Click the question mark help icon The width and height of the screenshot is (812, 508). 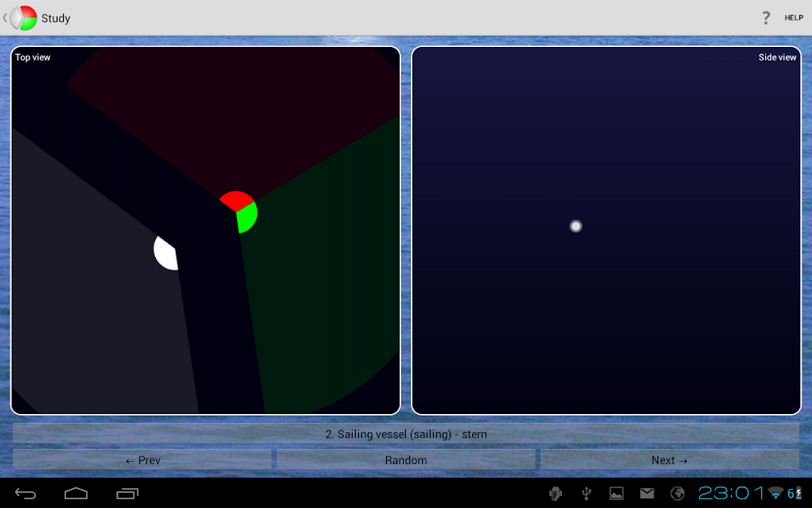(x=765, y=18)
